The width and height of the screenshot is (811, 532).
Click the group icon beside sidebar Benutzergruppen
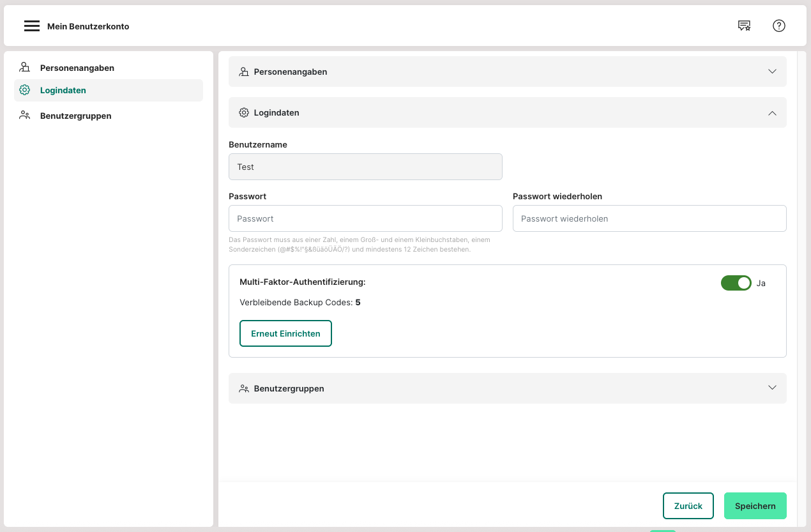pyautogui.click(x=25, y=116)
